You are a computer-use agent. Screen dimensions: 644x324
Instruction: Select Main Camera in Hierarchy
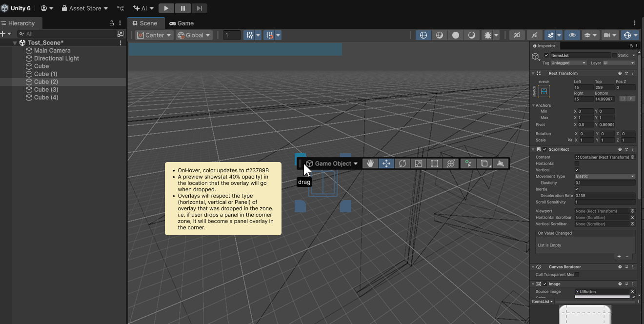52,51
